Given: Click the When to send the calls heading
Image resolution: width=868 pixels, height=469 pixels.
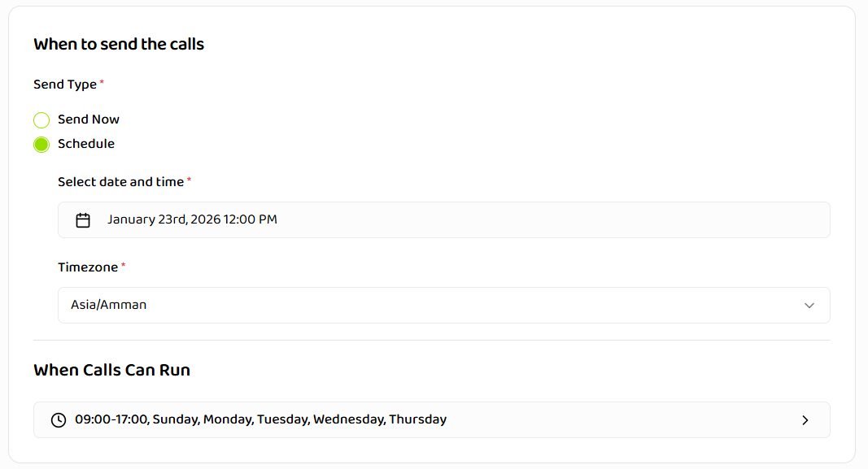Looking at the screenshot, I should pos(119,44).
